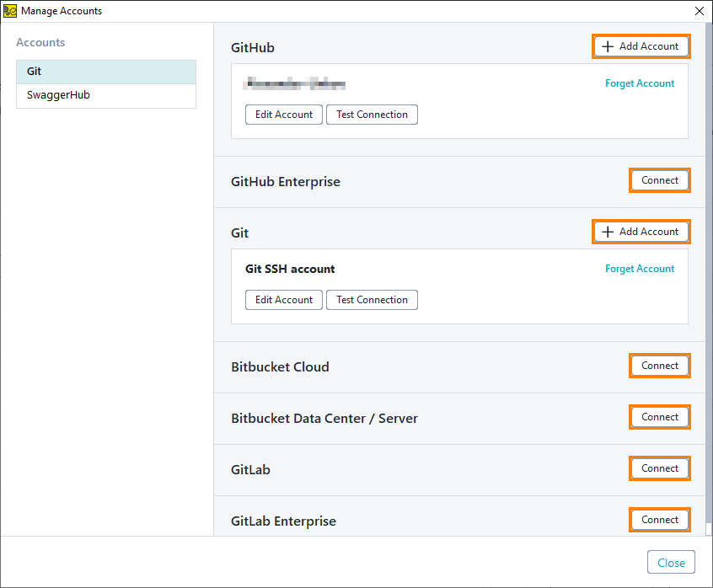
Task: Connect Bitbucket Data Center / Server
Action: [660, 417]
